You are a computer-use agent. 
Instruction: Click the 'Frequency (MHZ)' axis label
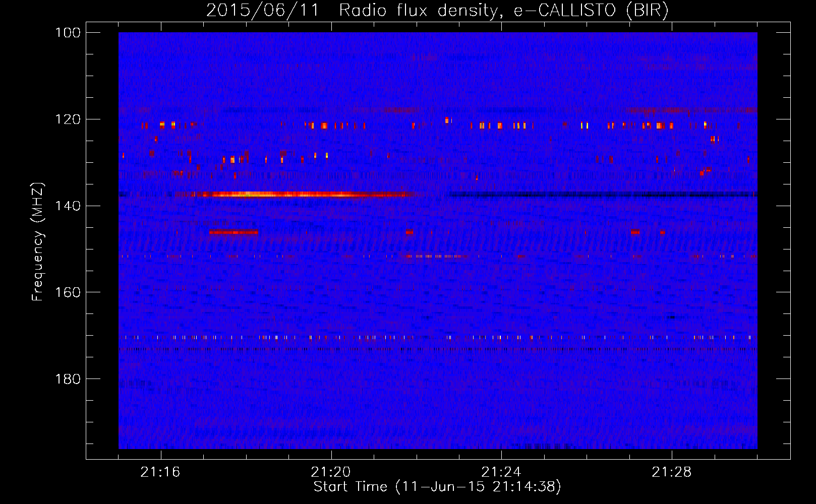(38, 242)
